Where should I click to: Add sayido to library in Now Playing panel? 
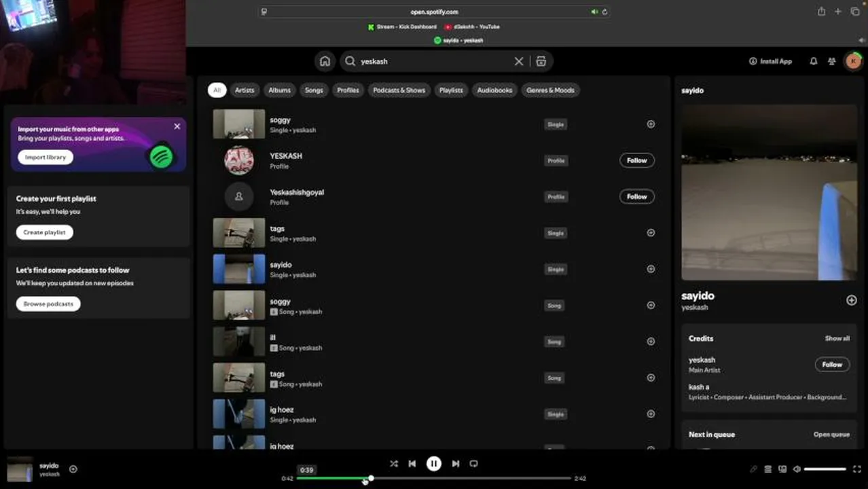[x=852, y=300]
